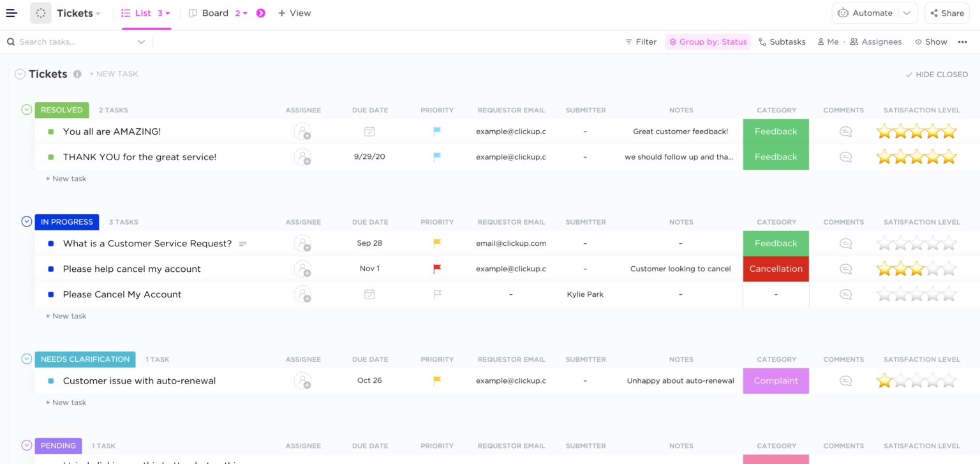Add a task under NEEDS CLARIFICATION
This screenshot has height=464, width=980.
coord(66,402)
